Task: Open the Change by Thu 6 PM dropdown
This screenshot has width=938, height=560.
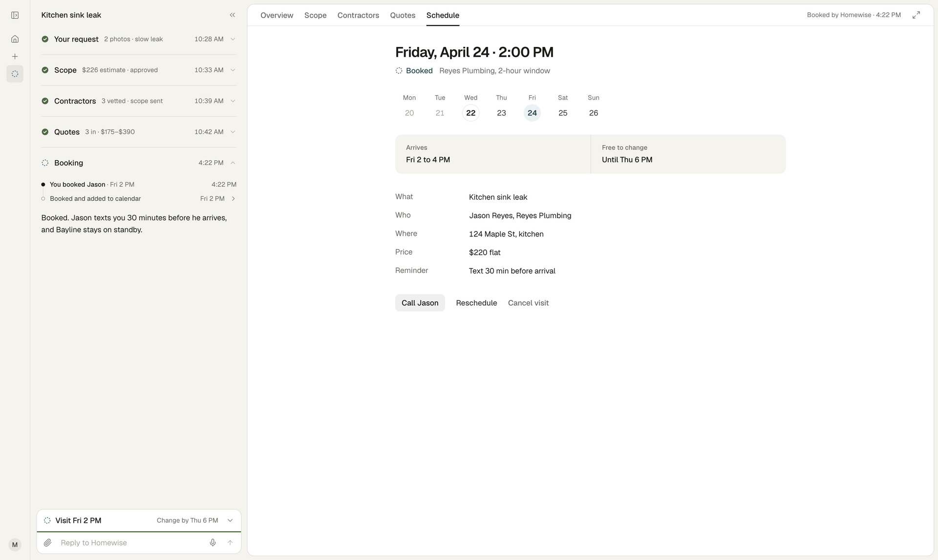Action: point(230,520)
